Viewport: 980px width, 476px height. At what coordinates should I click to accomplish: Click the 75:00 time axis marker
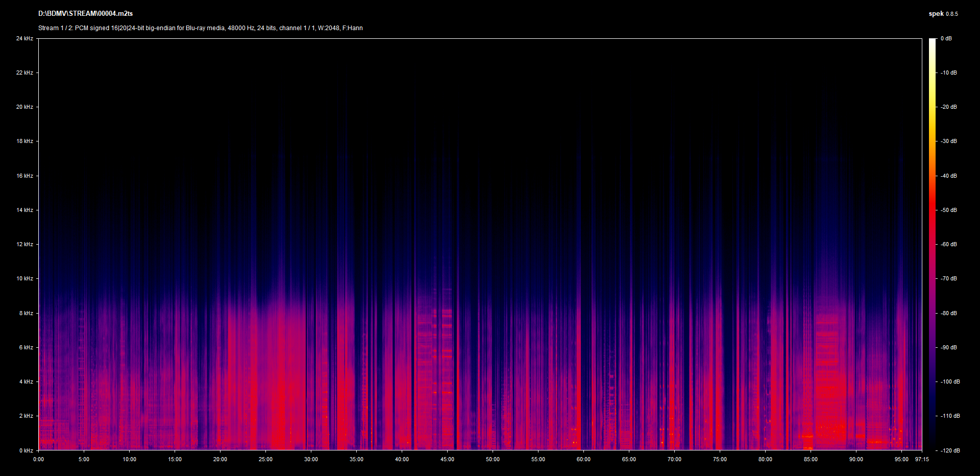(x=720, y=460)
